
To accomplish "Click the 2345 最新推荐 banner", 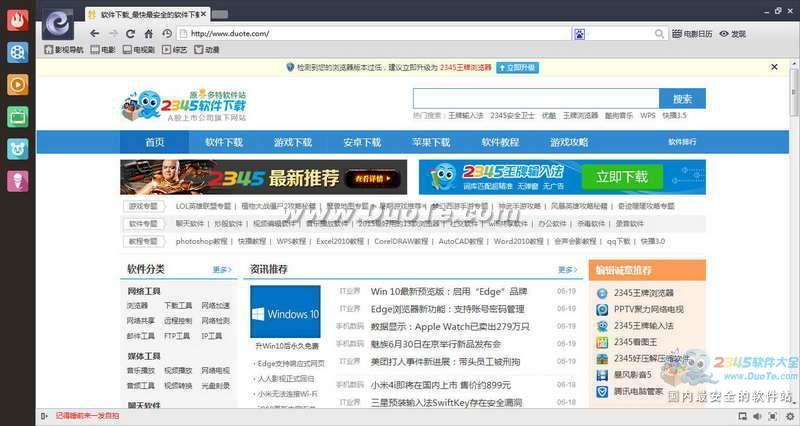I will (x=264, y=177).
